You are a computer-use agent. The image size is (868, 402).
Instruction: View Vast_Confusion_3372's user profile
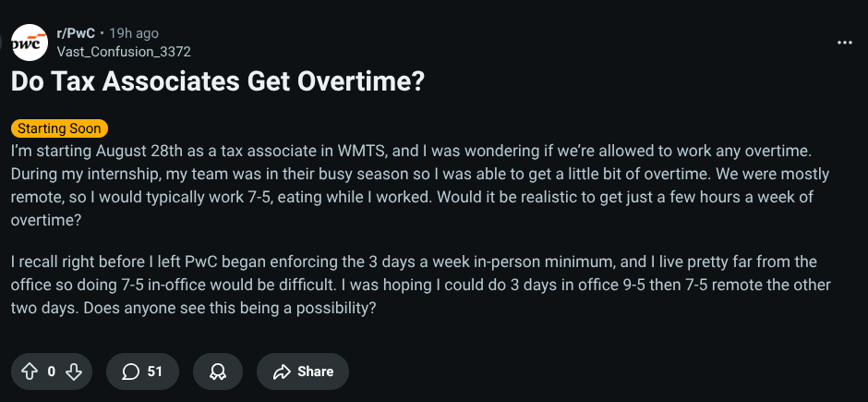pos(124,52)
